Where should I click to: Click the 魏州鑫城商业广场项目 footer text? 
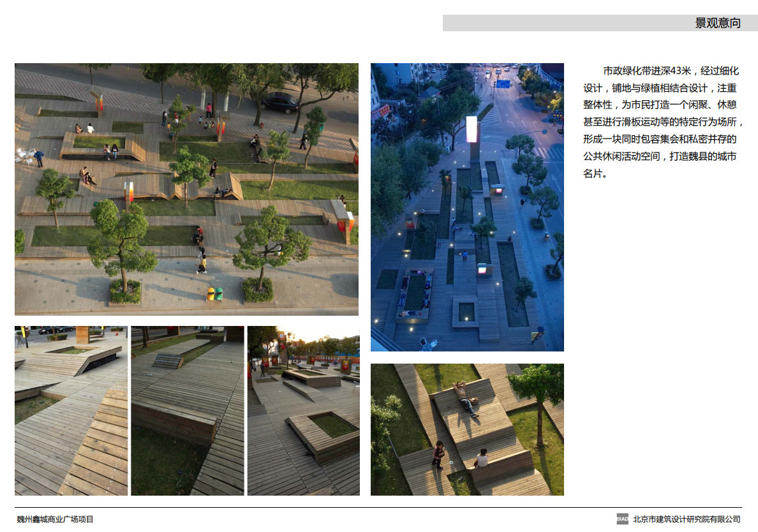pos(55,519)
